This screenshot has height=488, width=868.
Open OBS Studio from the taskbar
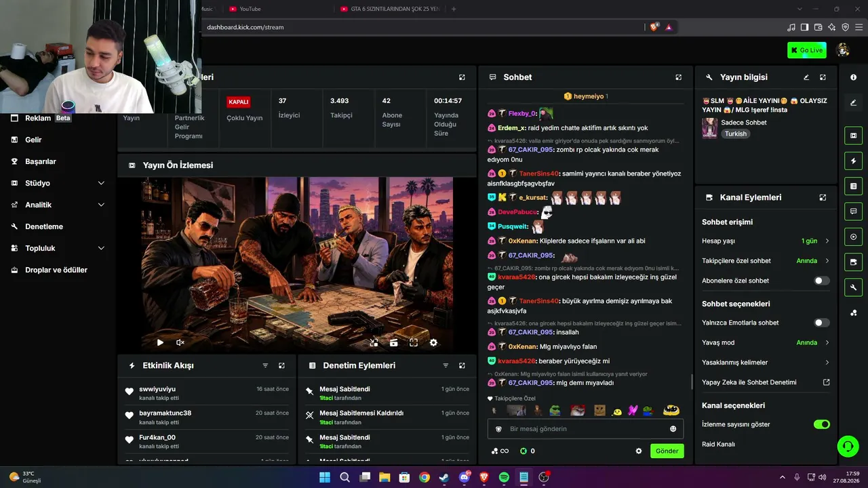click(543, 477)
